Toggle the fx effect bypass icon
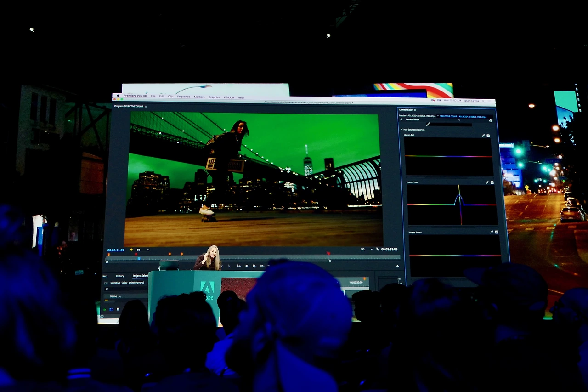Screen dimensions: 588x392 pos(401,119)
